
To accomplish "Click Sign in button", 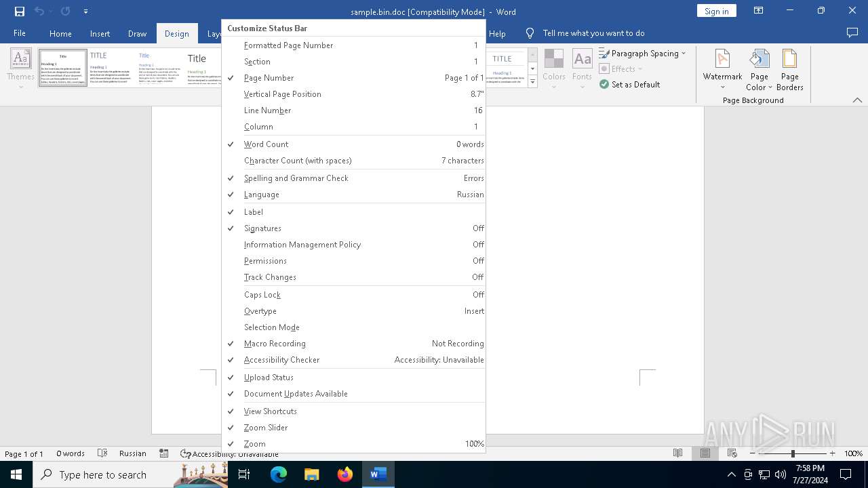I will (716, 11).
